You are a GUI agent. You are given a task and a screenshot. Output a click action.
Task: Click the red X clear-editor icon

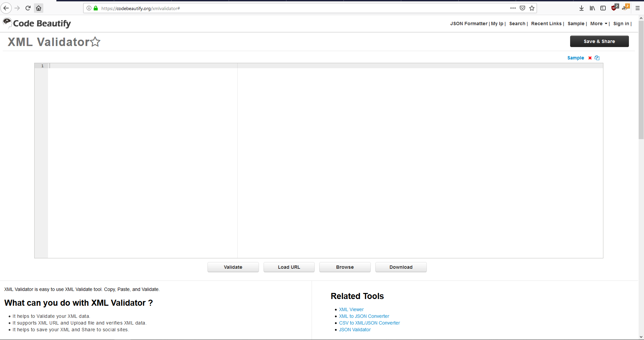click(590, 58)
